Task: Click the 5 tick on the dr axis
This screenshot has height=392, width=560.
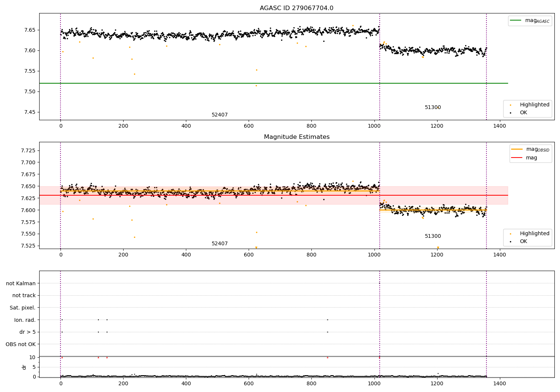Action: (x=34, y=367)
